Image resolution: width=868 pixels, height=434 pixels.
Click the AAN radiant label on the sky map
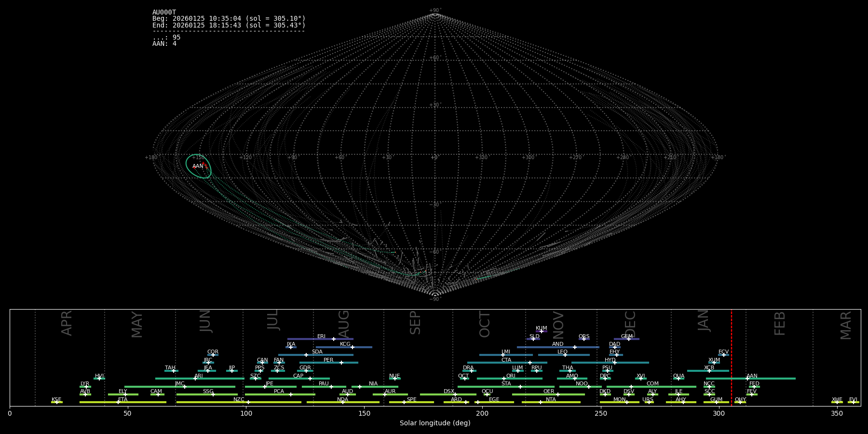tap(198, 166)
